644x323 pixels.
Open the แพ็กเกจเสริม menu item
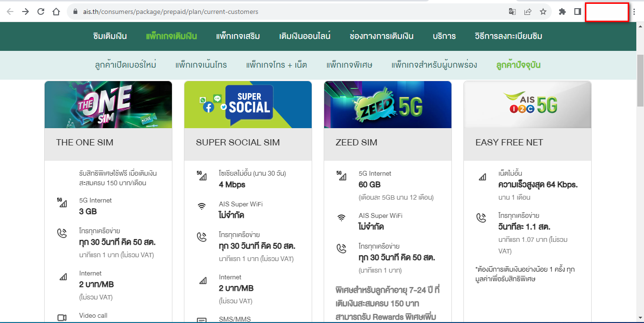(238, 36)
